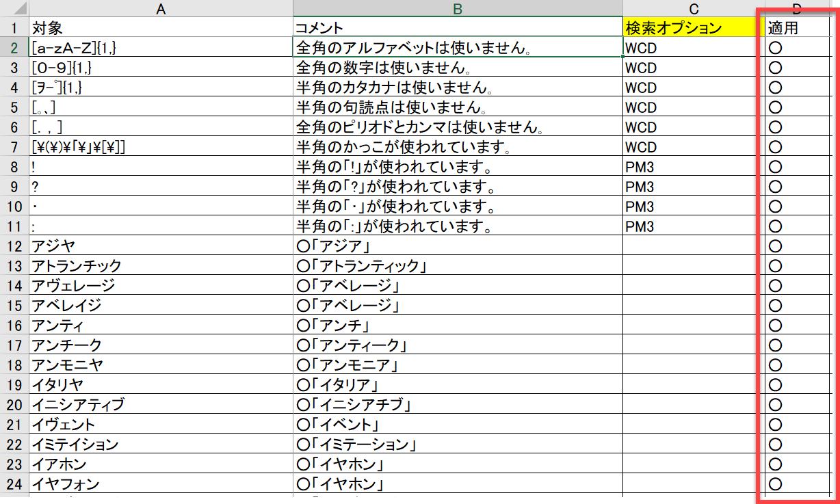Select the "アンモニヤ" cell
The image size is (840, 504).
[161, 365]
